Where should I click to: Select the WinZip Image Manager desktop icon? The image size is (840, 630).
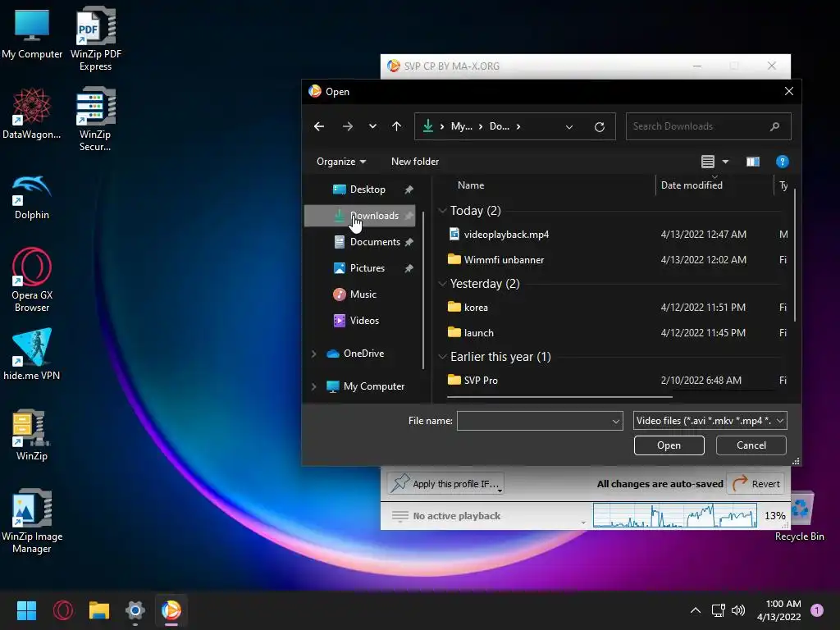(32, 521)
